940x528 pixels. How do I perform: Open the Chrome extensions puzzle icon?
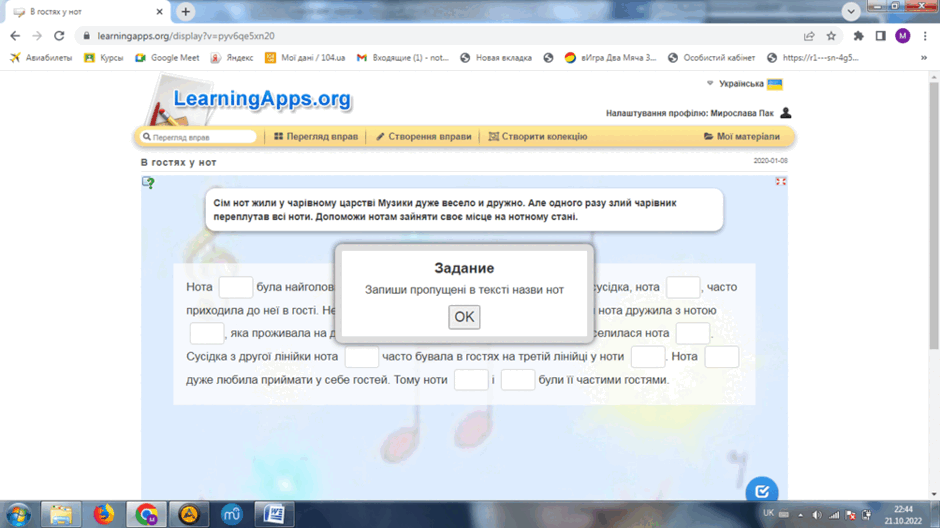(x=858, y=36)
